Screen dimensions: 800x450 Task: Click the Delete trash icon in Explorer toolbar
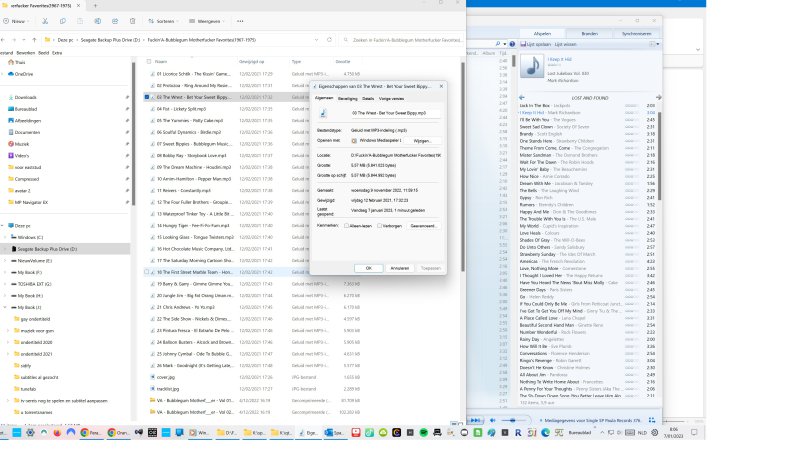(134, 20)
